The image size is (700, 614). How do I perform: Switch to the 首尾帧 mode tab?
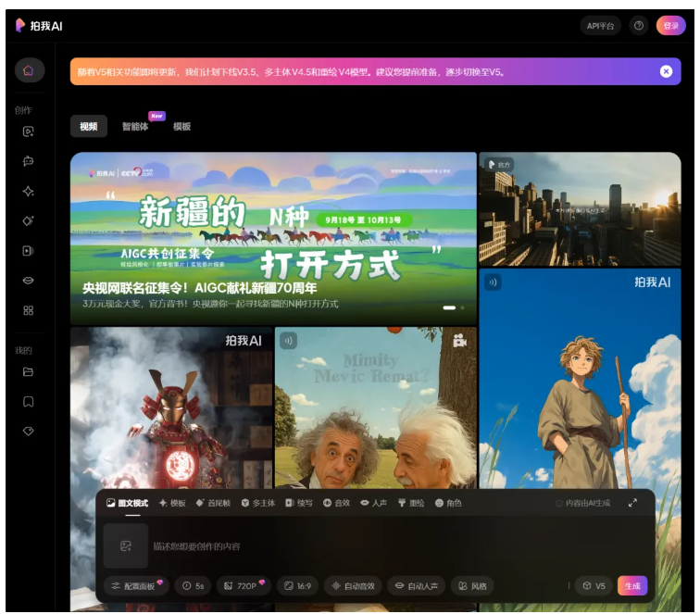point(213,503)
